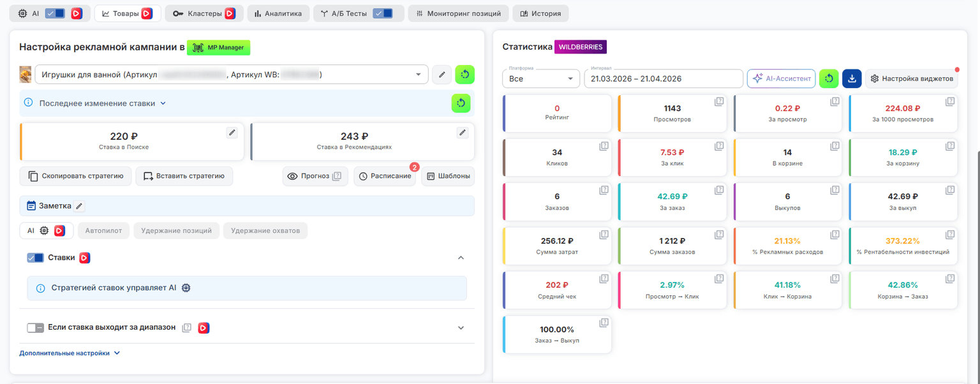Viewport: 980px width, 384px height.
Task: Edit the search bid with the pencil icon
Action: click(x=232, y=133)
